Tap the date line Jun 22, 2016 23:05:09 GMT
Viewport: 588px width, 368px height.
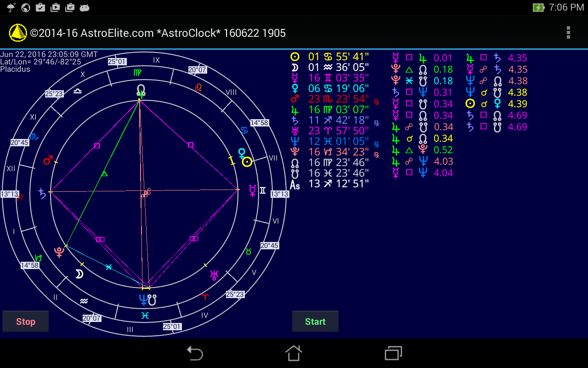[x=49, y=54]
